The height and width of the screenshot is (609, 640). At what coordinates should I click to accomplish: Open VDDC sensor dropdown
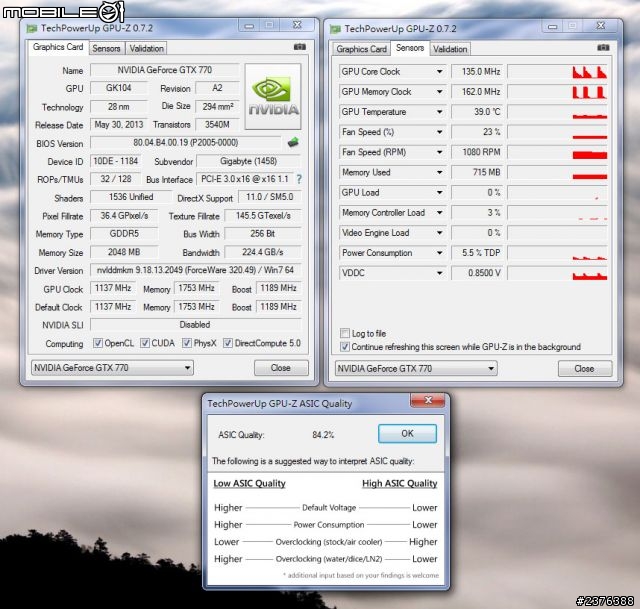[x=440, y=273]
